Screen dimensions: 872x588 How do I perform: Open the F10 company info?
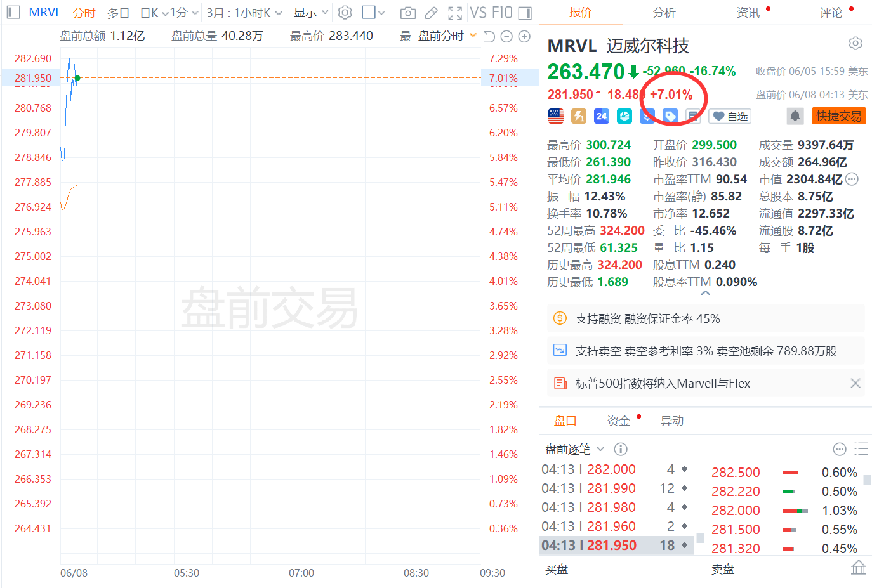click(x=502, y=12)
